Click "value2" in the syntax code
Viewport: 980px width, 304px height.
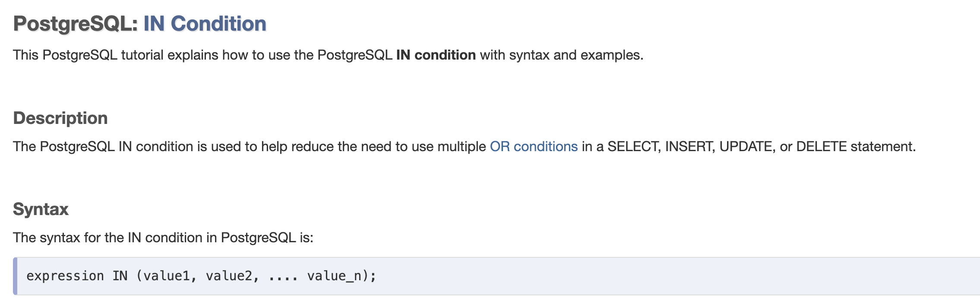tap(229, 276)
